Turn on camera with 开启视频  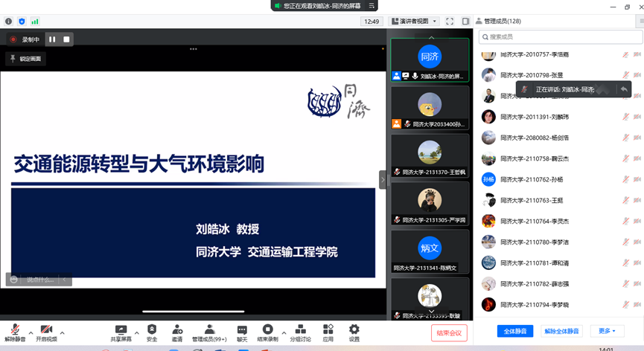(46, 330)
